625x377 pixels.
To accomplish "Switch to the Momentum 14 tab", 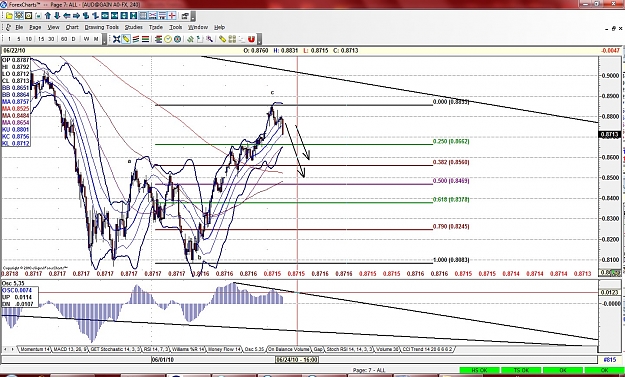I will 35,349.
